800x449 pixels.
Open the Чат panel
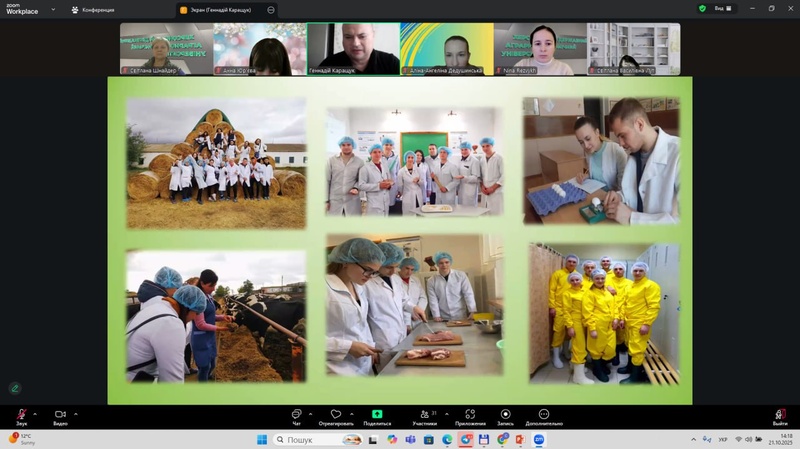pos(296,414)
